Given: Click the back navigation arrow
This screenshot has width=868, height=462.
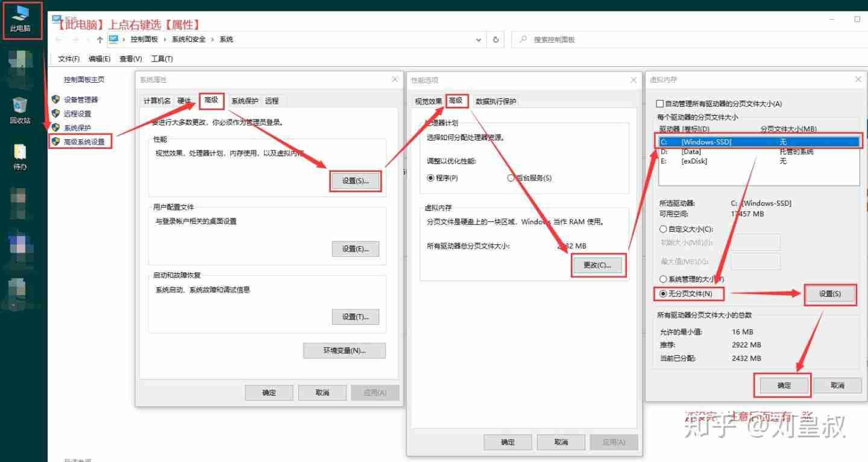Looking at the screenshot, I should [x=58, y=39].
